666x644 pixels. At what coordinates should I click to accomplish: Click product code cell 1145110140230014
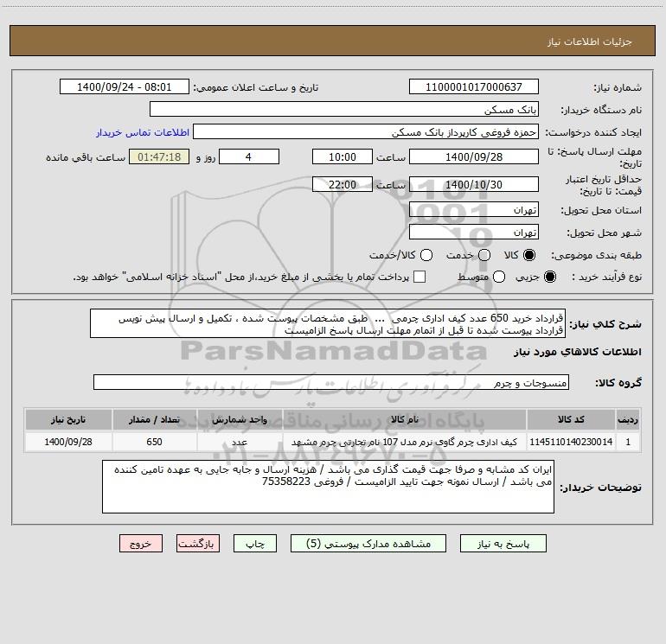[571, 442]
